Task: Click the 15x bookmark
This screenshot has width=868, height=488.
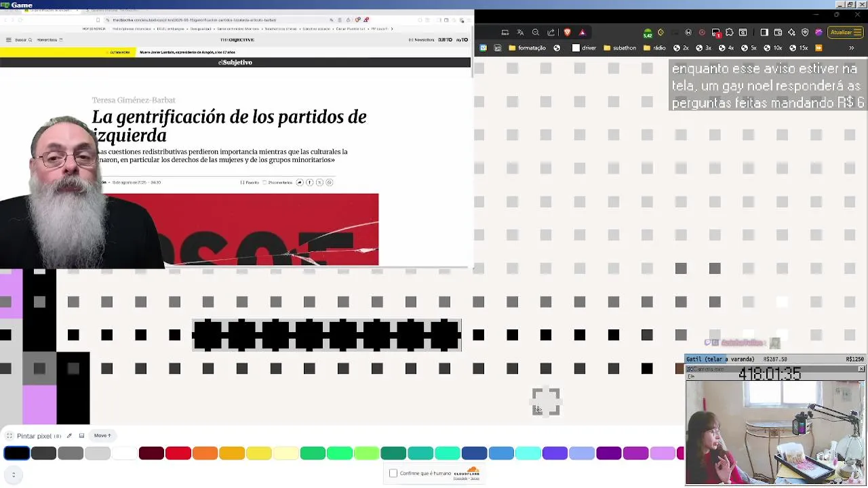Action: [x=799, y=48]
